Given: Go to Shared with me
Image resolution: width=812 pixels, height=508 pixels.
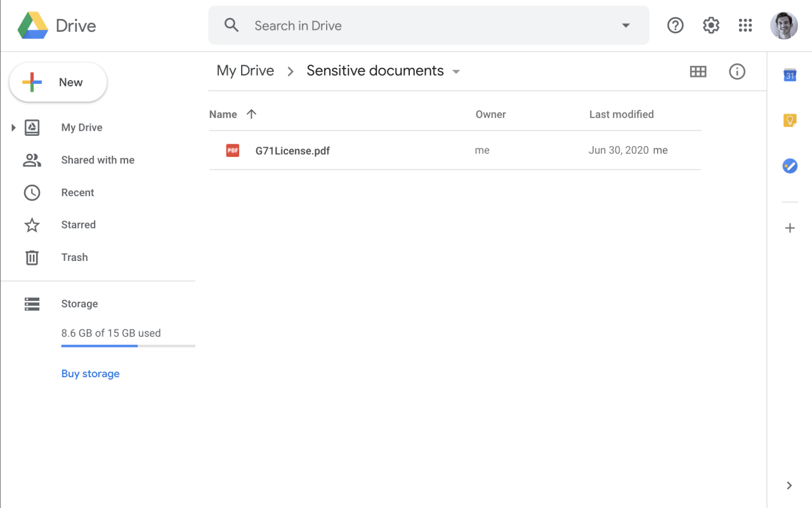Looking at the screenshot, I should (x=98, y=160).
